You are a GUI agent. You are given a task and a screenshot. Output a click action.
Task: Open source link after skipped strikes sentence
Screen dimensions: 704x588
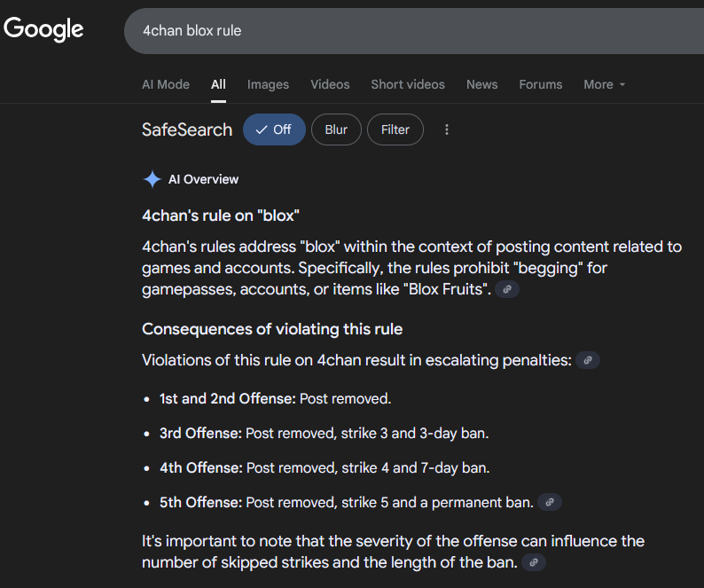tap(534, 562)
